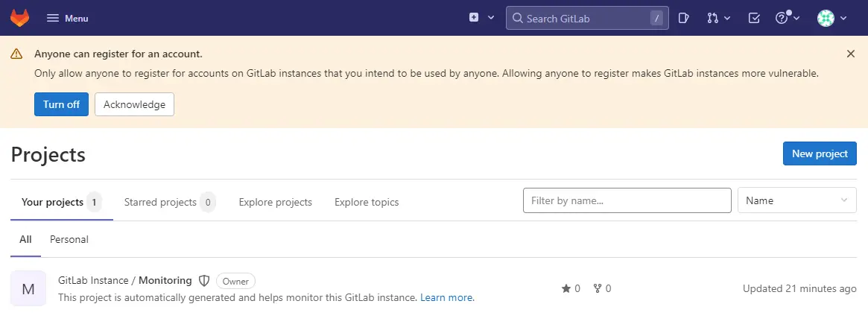Switch to the Starred projects tab
Image resolution: width=868 pixels, height=336 pixels.
pos(170,202)
